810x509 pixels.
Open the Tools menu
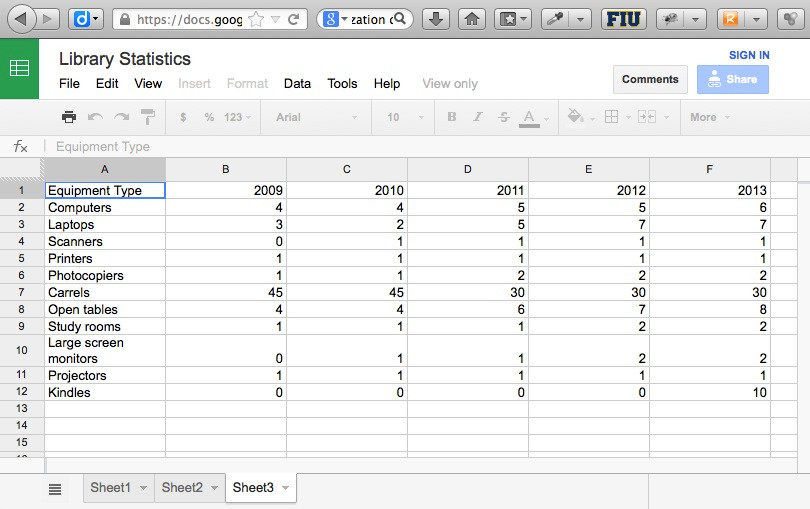coord(342,84)
